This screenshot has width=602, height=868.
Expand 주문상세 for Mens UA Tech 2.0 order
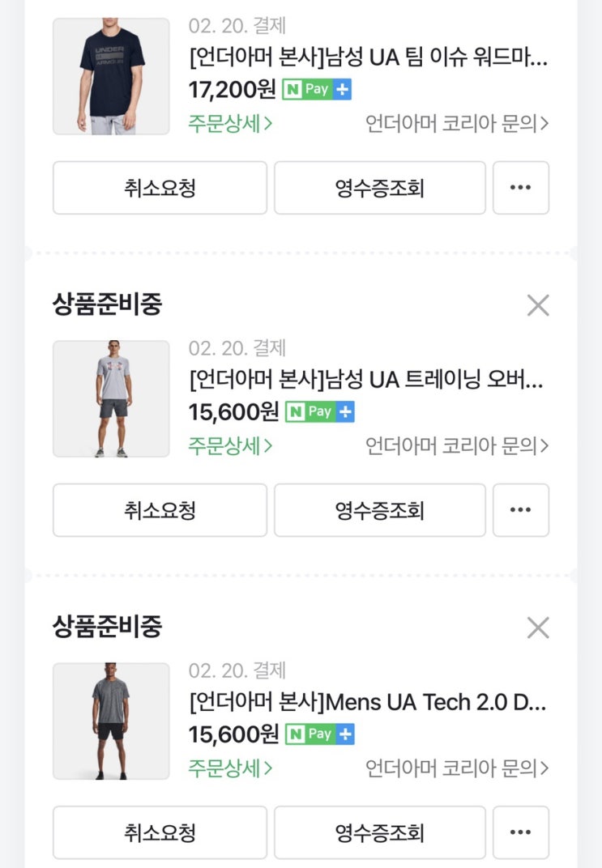coord(231,768)
